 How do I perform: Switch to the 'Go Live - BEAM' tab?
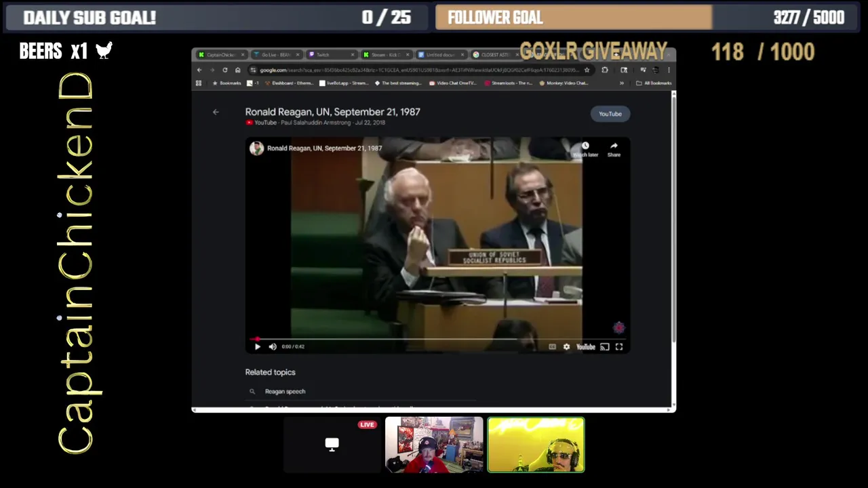[275, 55]
